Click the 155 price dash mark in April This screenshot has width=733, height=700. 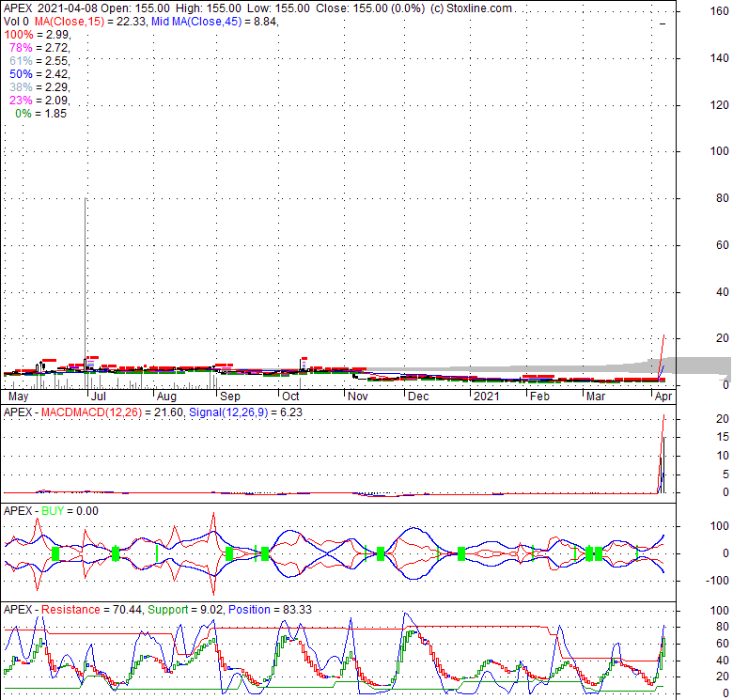click(663, 23)
